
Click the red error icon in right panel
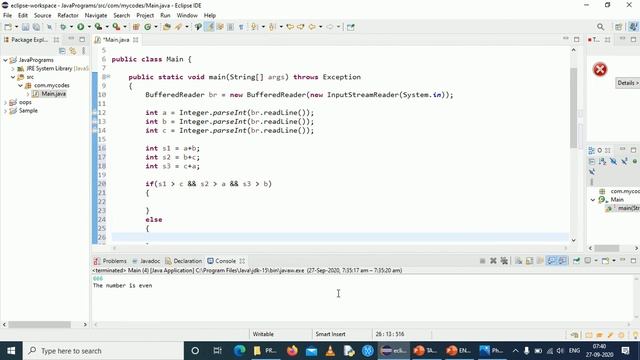(x=600, y=69)
